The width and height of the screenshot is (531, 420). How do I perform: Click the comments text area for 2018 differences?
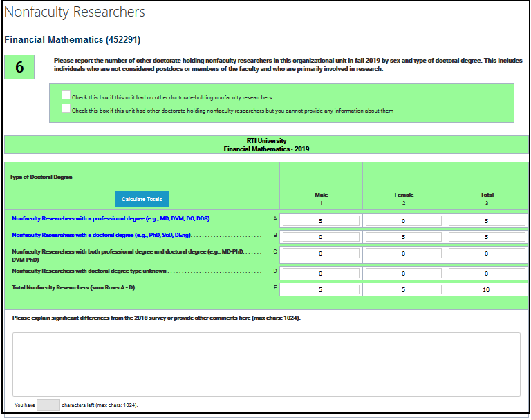tap(266, 364)
